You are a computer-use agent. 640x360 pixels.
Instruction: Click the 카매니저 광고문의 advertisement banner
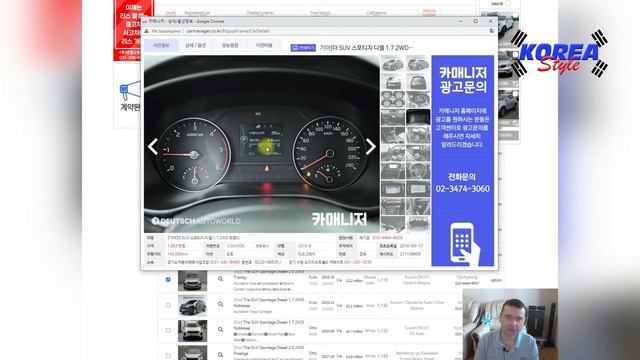(x=462, y=161)
